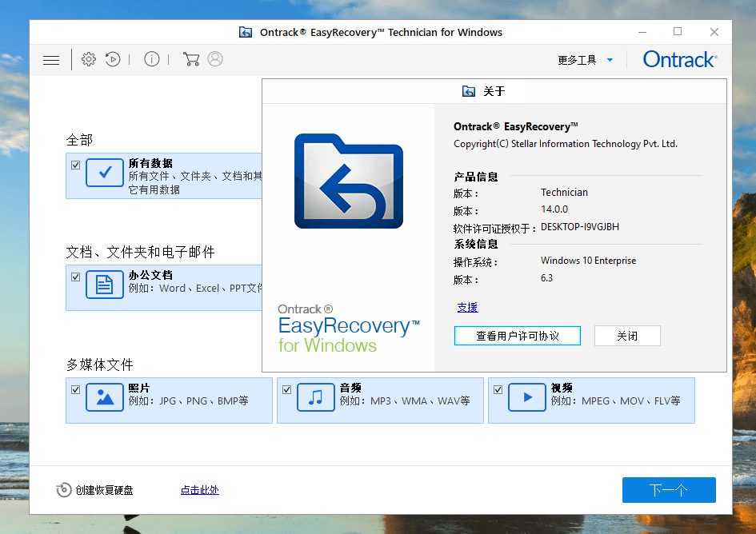The image size is (756, 534).
Task: Toggle the 所有数据 checkbox
Action: [x=76, y=165]
